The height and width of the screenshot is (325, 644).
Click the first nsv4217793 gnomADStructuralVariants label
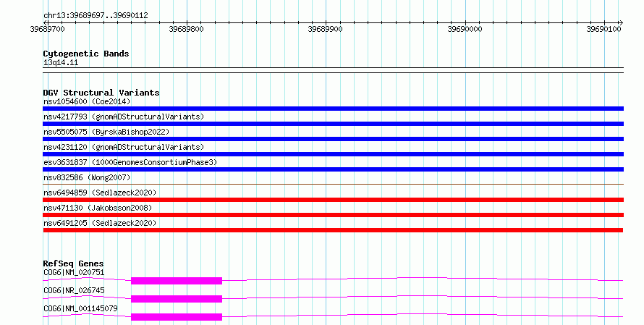[124, 117]
